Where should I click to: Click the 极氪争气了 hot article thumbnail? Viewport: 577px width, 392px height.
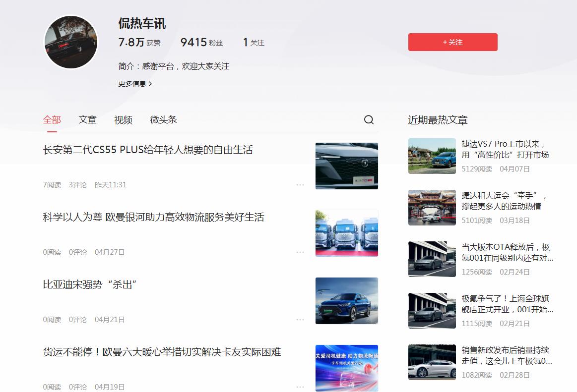pos(432,310)
